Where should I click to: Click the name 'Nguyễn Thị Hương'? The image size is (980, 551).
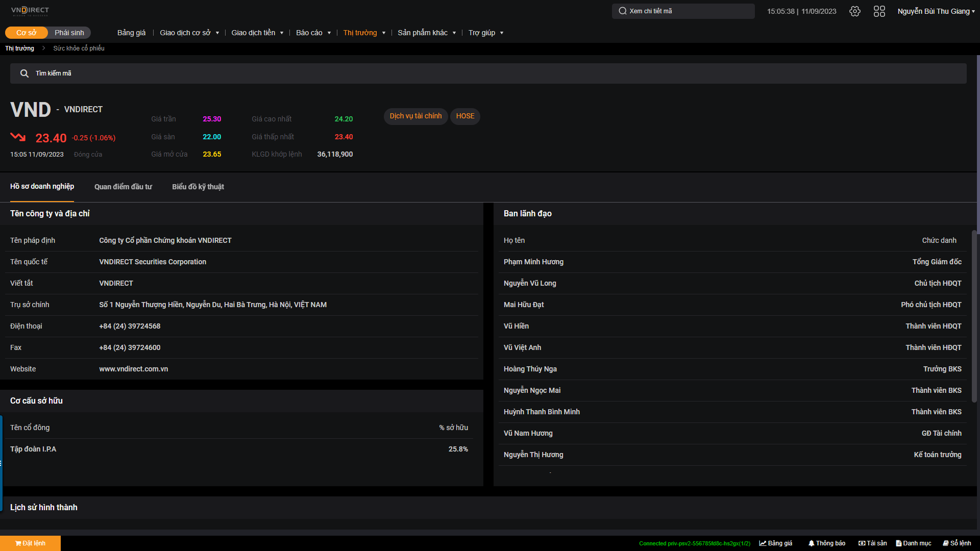[x=533, y=455]
